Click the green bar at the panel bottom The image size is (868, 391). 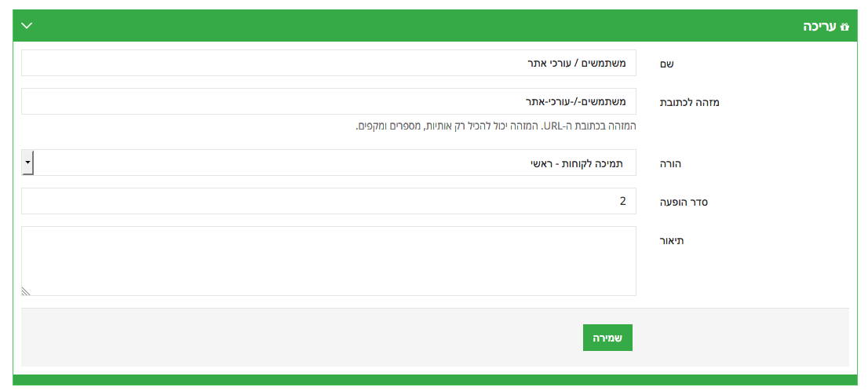click(x=435, y=379)
